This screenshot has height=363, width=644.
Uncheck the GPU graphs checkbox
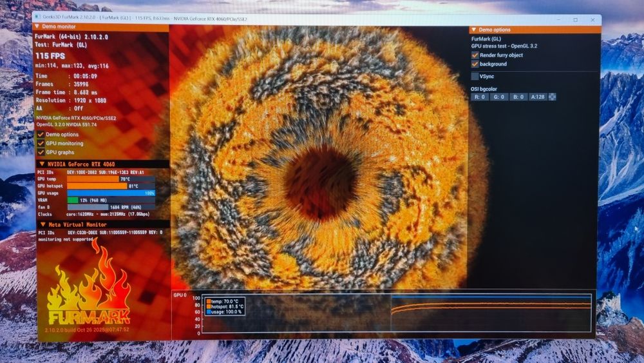coord(41,152)
